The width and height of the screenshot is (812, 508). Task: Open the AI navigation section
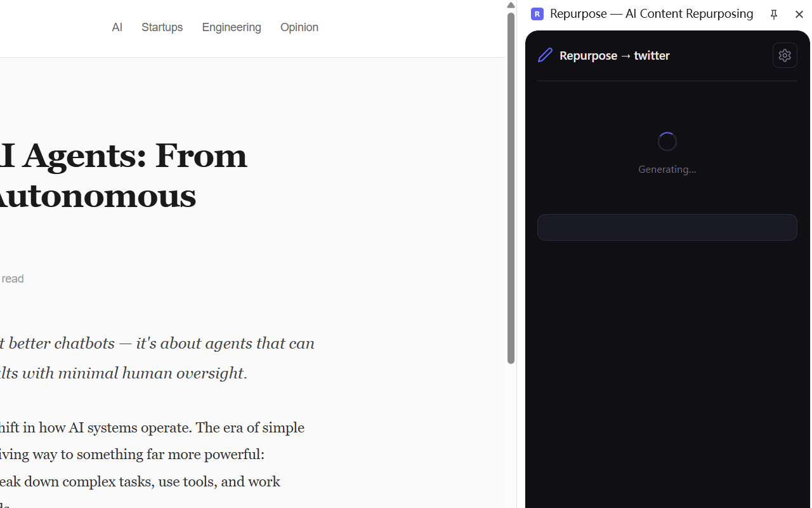[x=117, y=27]
